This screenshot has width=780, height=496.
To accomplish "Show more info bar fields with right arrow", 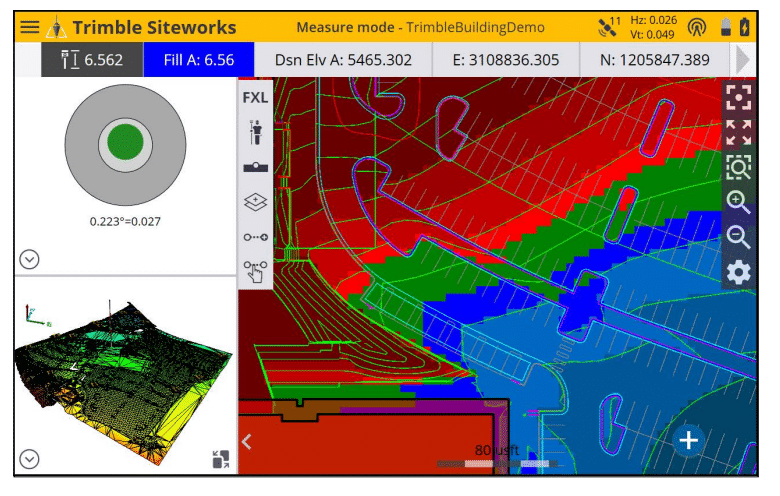I will [743, 60].
